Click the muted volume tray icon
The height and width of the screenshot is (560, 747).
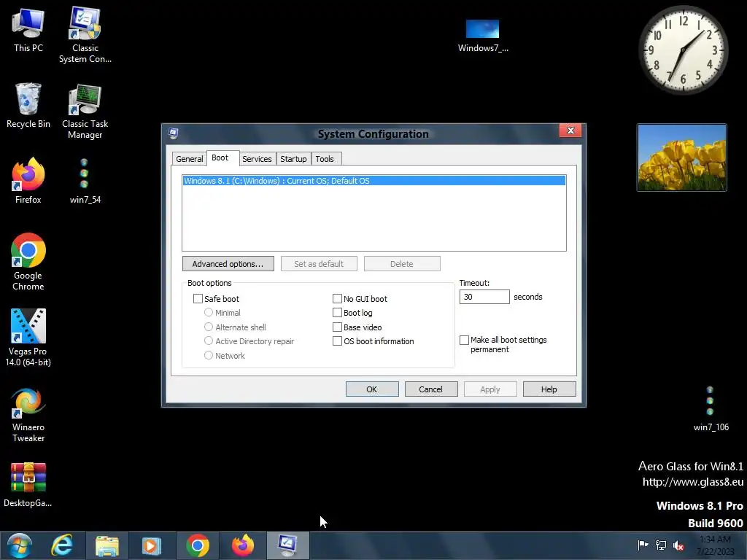pos(678,545)
